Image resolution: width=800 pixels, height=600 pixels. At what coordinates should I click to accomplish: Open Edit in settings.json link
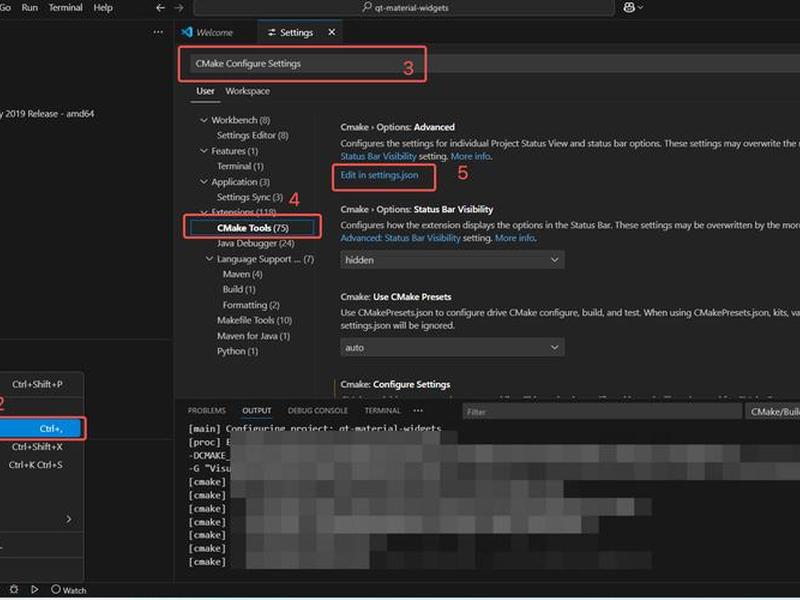[379, 175]
